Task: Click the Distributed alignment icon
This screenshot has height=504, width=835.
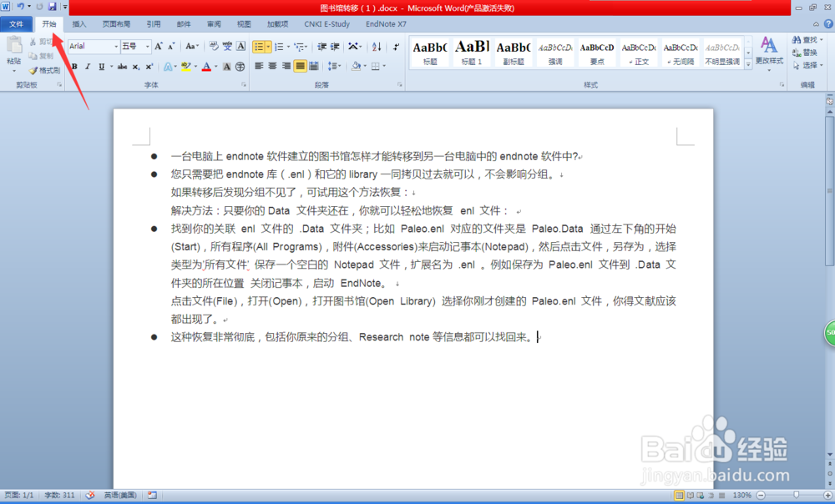Action: click(x=314, y=66)
